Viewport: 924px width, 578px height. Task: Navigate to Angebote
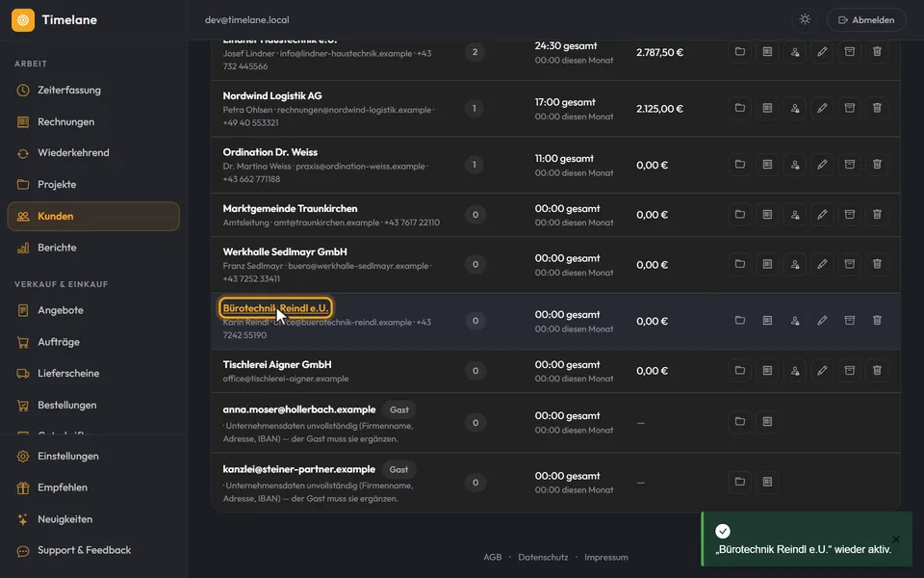(x=93, y=310)
